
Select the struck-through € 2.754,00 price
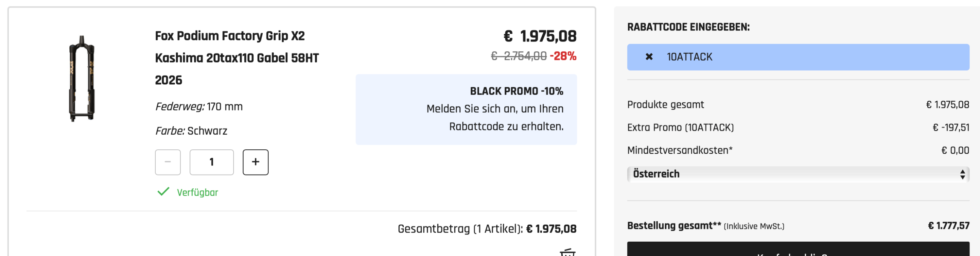519,56
